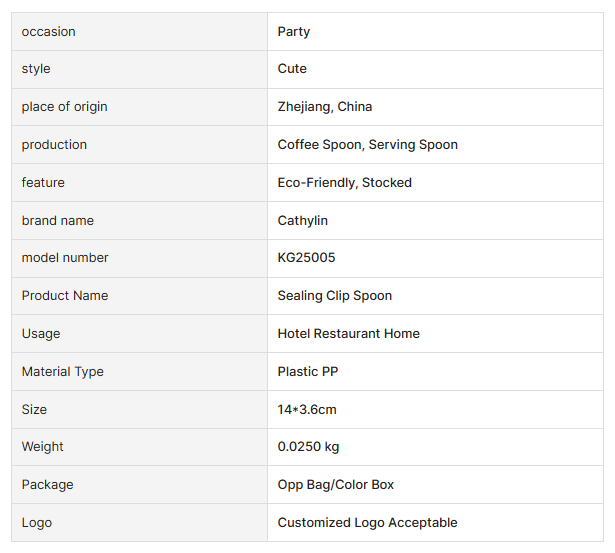Select the 'Hotel Restaurant Home' value
615x553 pixels.
tap(348, 334)
